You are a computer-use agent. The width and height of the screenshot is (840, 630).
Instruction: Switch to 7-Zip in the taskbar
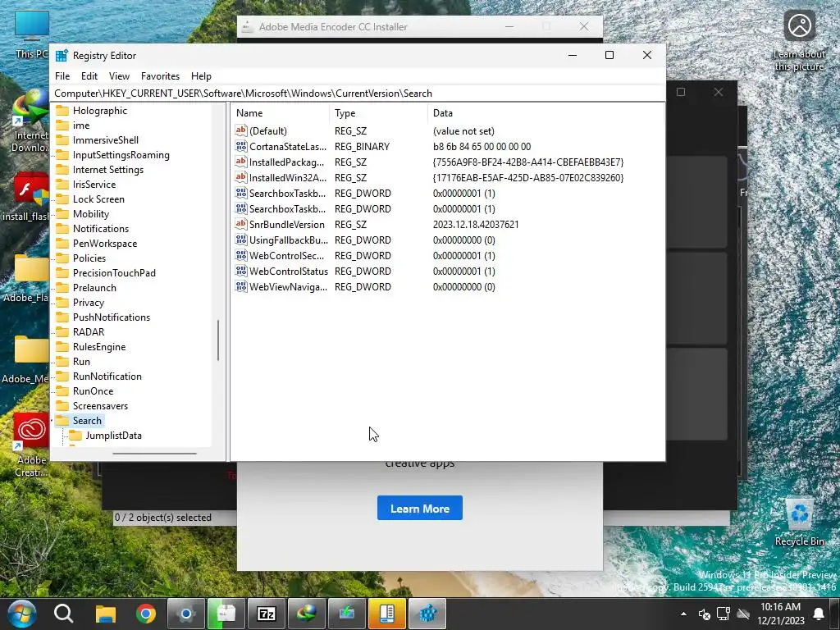coord(267,614)
